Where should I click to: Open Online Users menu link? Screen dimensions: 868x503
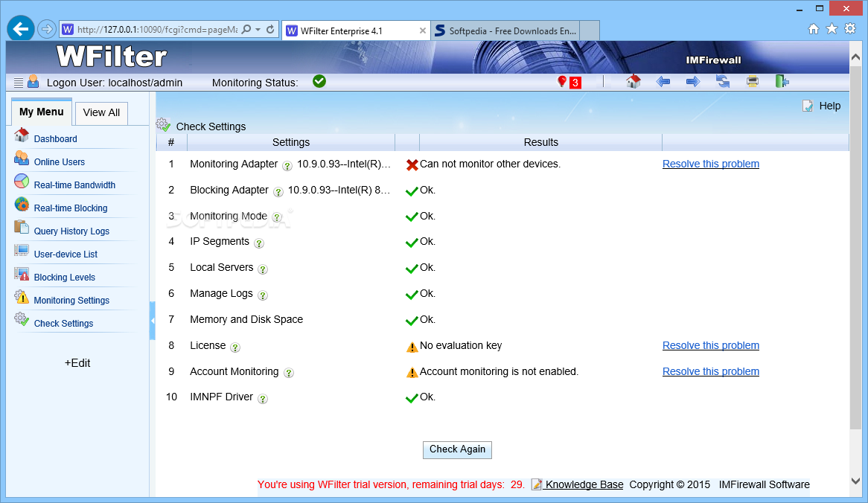coord(60,162)
